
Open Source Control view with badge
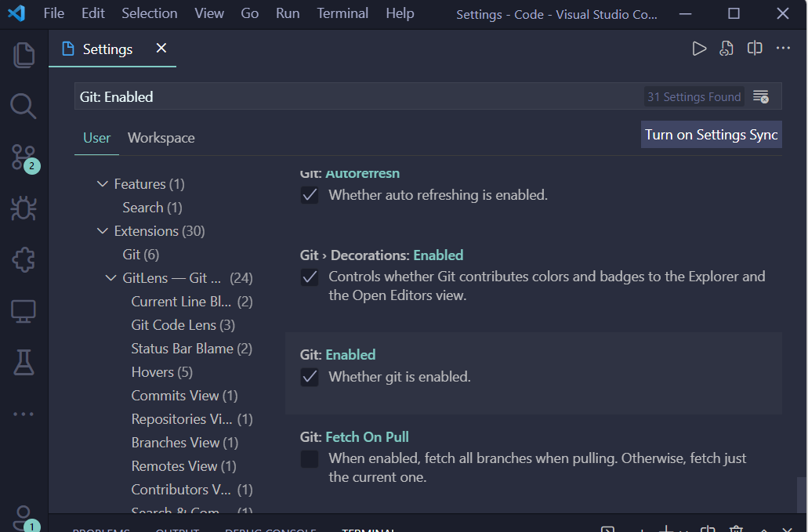click(x=24, y=157)
